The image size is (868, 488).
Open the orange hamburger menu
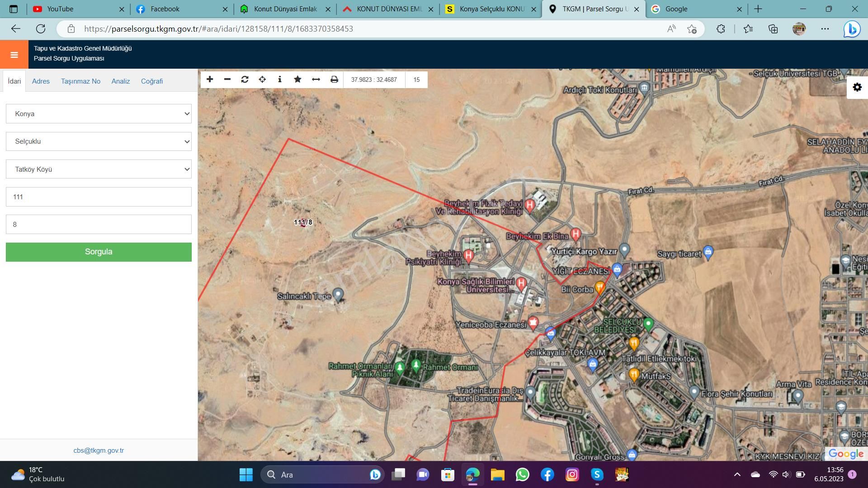14,55
